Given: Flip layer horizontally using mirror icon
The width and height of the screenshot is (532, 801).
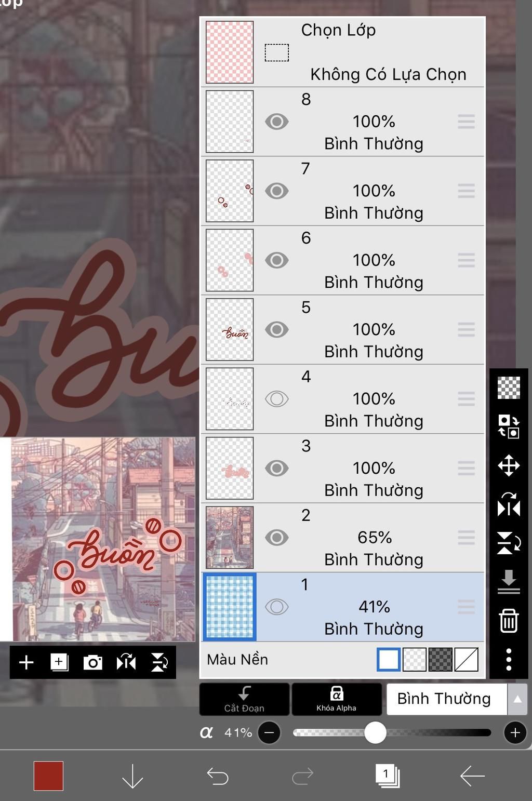Looking at the screenshot, I should pyautogui.click(x=509, y=504).
